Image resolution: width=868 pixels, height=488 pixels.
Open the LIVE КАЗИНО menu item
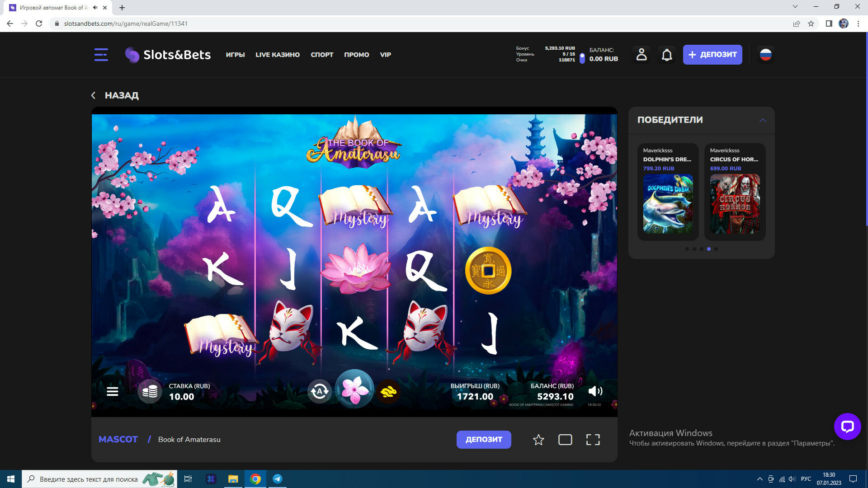(x=278, y=55)
